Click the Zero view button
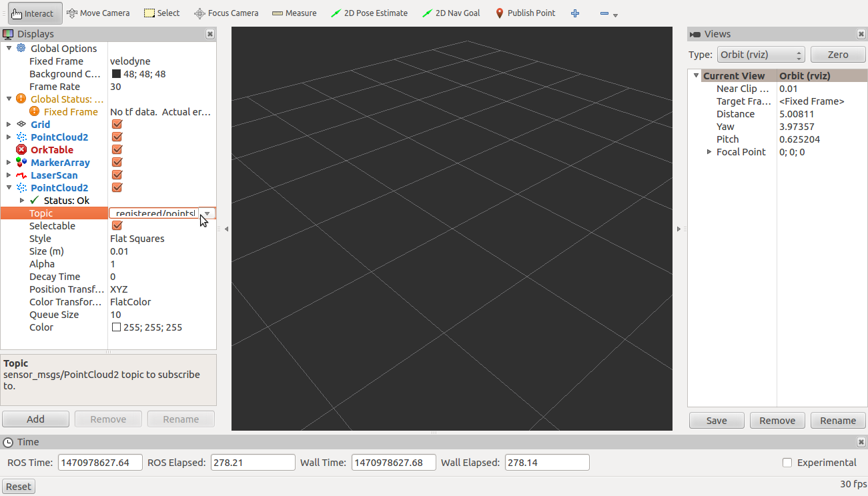868x496 pixels. pos(838,55)
